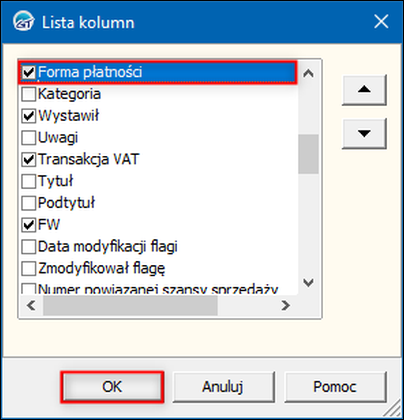404x420 pixels.
Task: Click the list's scroll-down arrow
Action: pos(308,283)
